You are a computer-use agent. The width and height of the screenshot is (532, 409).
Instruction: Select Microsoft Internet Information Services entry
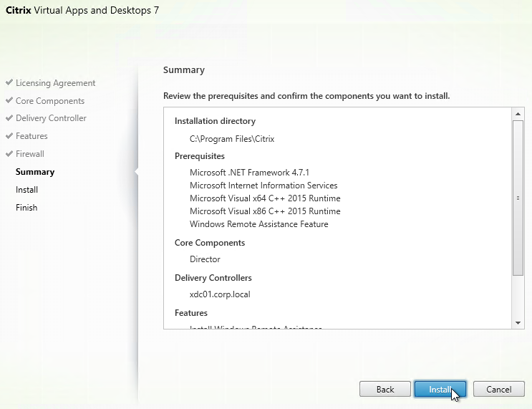point(263,186)
